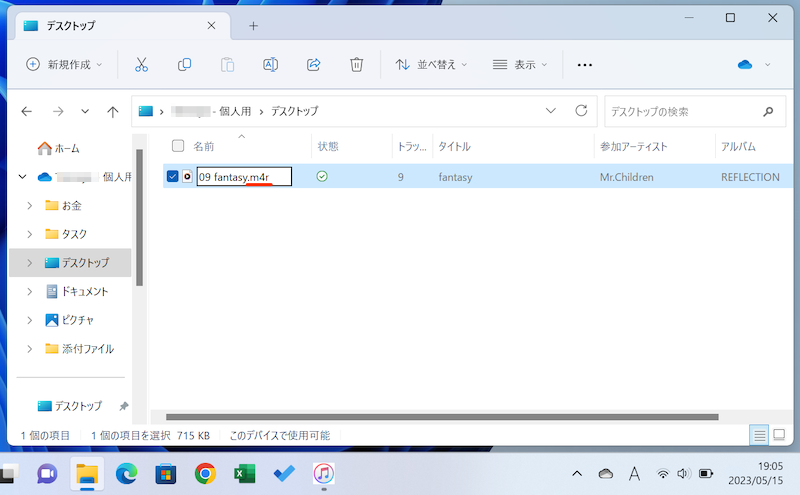
Task: Switch to large thumbnails view icon
Action: (x=779, y=435)
